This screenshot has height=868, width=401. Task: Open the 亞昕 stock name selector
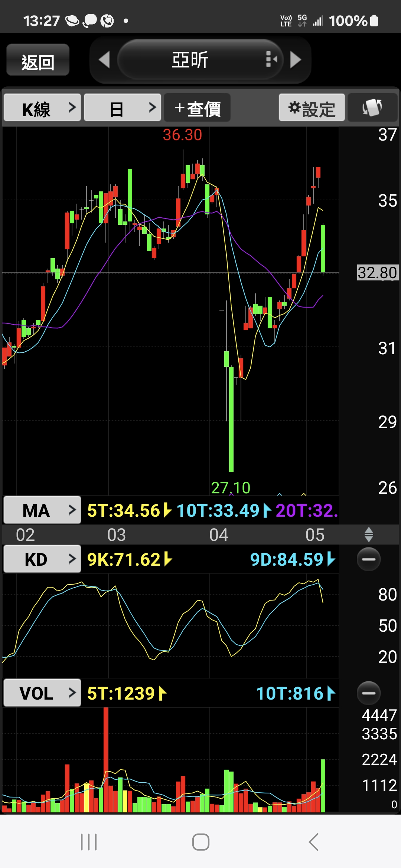(x=190, y=60)
